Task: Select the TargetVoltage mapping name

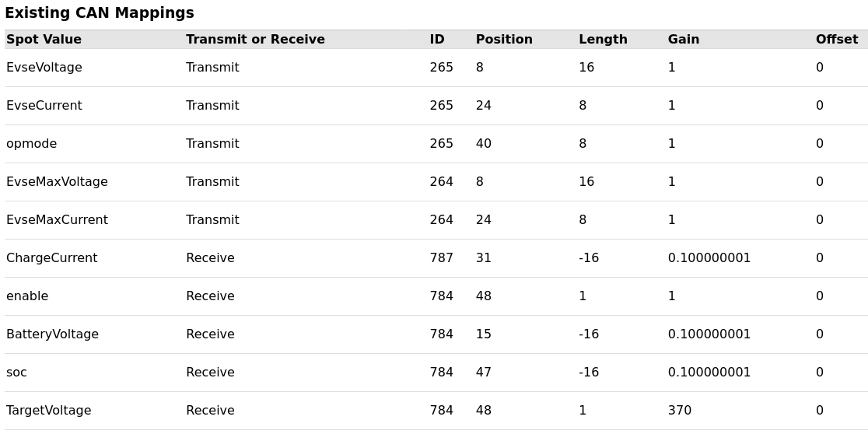Action: coord(49,411)
